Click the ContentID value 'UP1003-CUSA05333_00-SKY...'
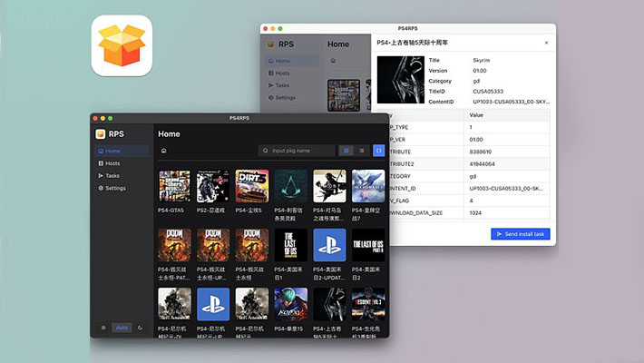This screenshot has width=644, height=363. click(x=511, y=102)
